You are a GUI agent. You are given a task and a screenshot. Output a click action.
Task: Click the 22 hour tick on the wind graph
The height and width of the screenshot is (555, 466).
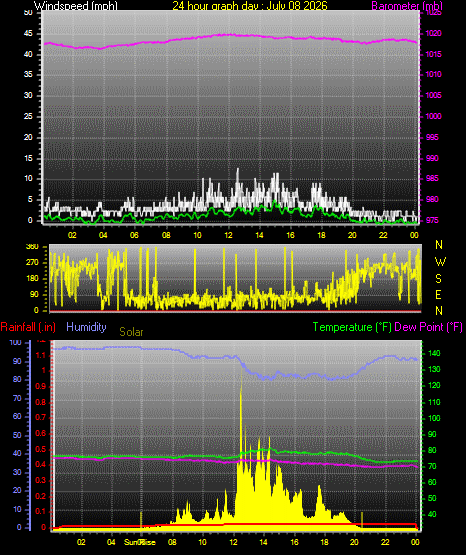(x=383, y=235)
